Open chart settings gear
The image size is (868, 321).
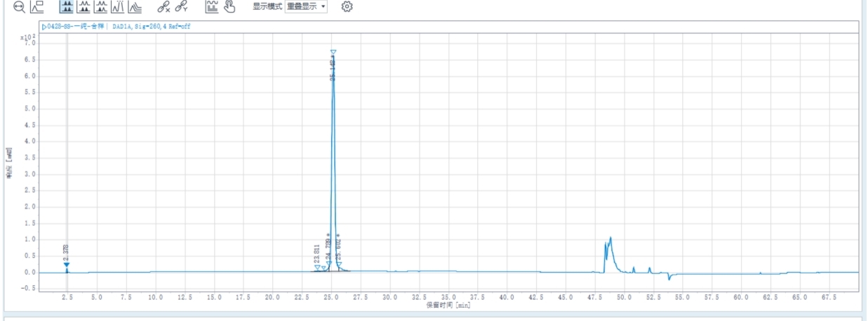[x=347, y=7]
